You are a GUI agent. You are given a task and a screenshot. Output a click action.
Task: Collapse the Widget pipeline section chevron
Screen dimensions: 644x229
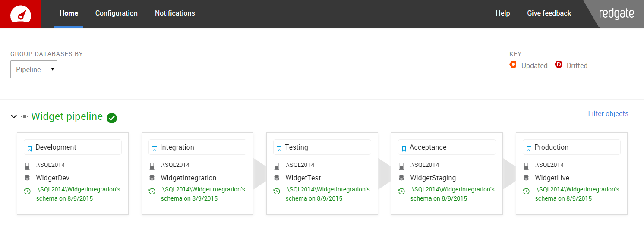[x=14, y=116]
